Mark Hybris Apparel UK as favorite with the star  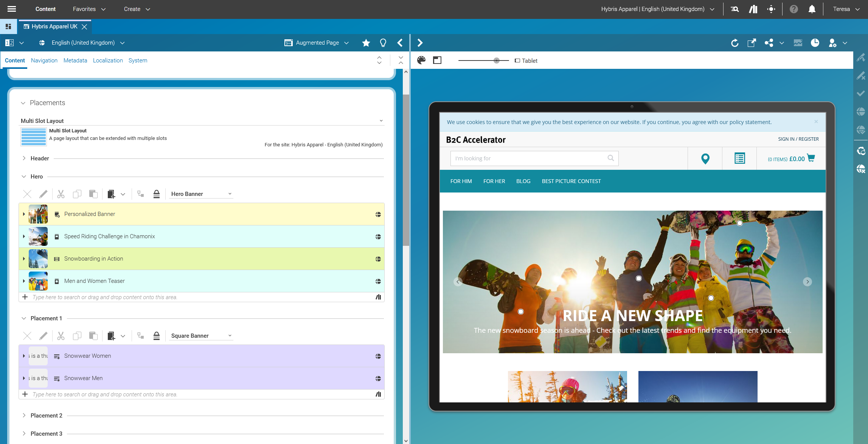(366, 43)
